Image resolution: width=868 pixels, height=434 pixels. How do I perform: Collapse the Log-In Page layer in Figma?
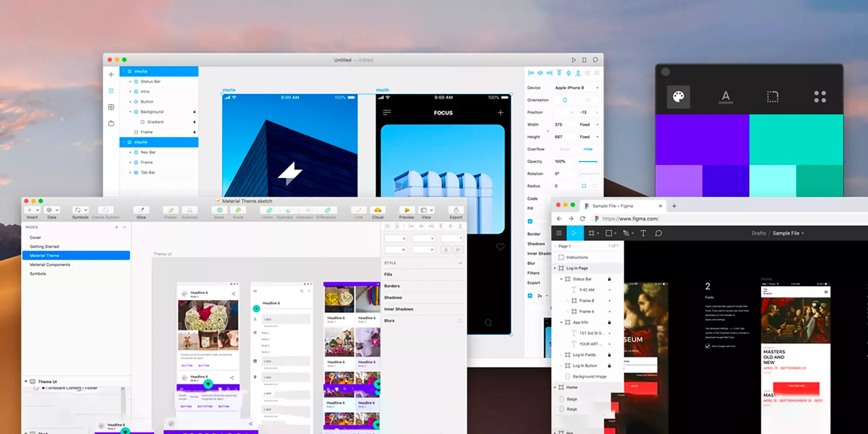point(555,268)
